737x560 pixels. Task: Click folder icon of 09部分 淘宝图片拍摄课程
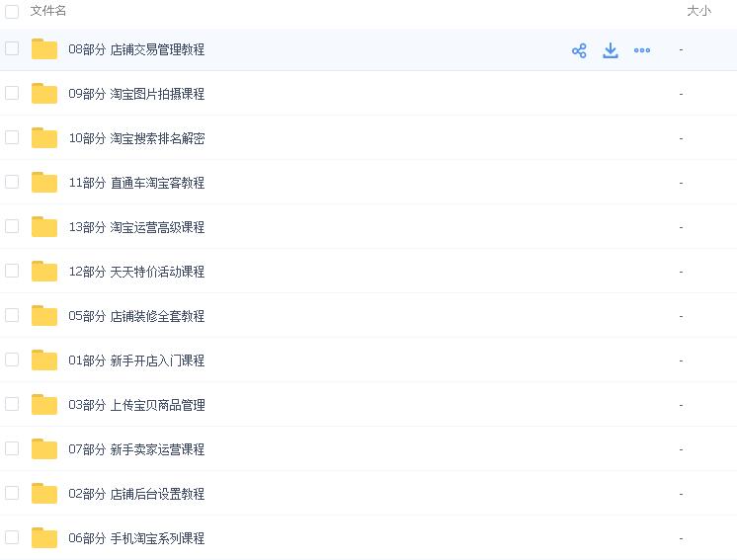click(x=44, y=93)
